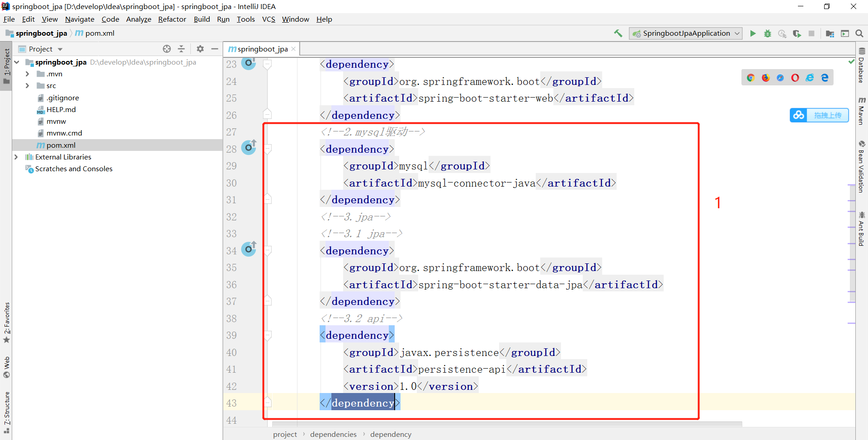
Task: Click the green inspection checkmark indicator
Action: click(x=851, y=61)
